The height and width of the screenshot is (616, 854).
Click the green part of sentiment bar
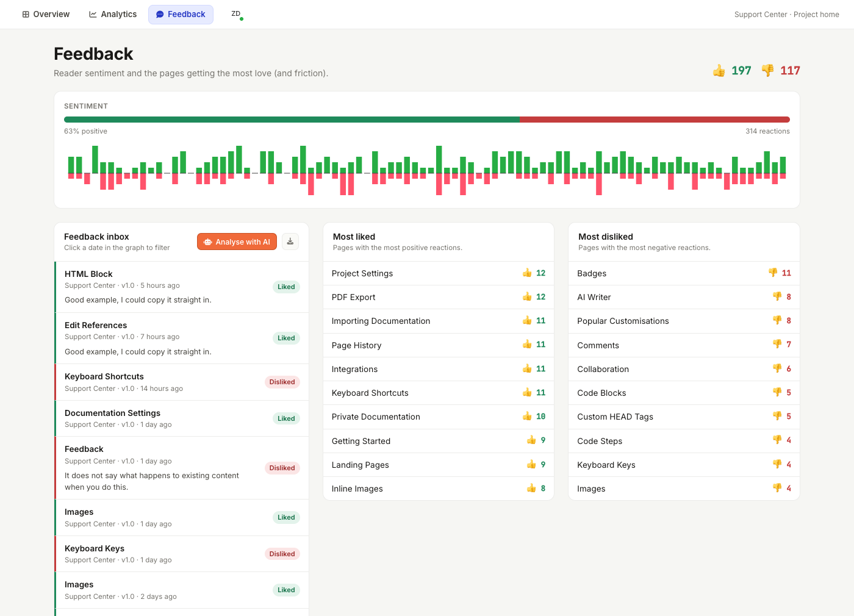(x=292, y=120)
